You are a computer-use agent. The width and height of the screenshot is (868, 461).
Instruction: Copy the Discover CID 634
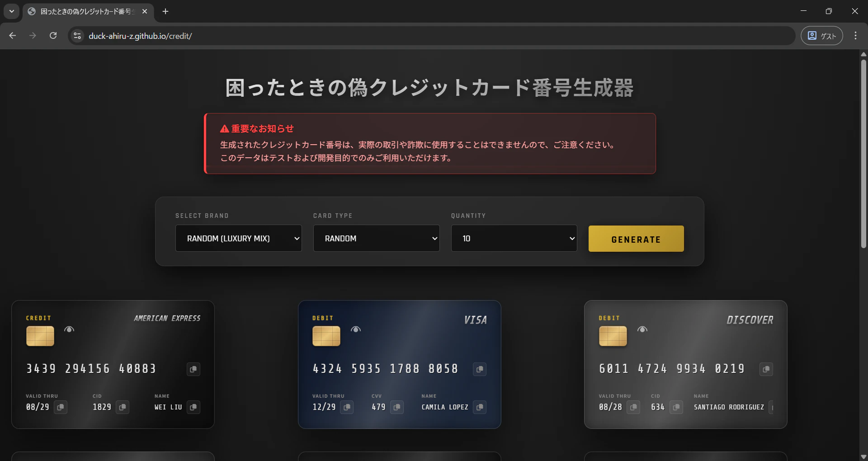click(676, 407)
